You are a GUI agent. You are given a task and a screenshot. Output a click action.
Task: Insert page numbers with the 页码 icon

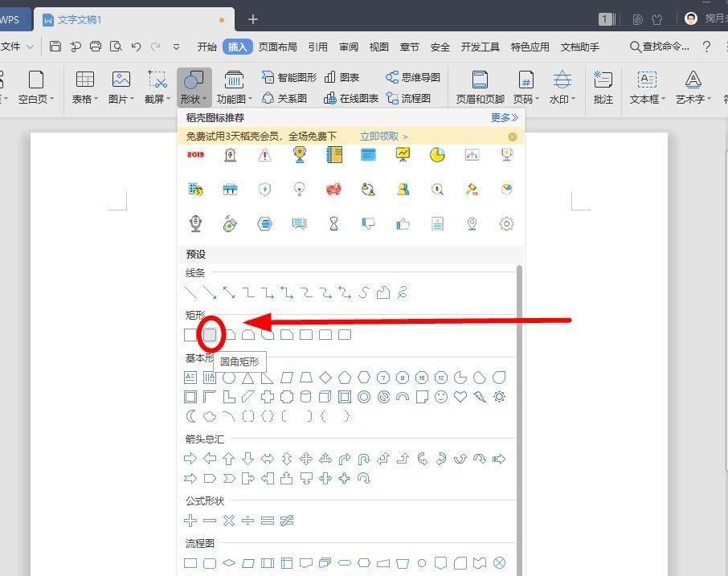tap(525, 84)
